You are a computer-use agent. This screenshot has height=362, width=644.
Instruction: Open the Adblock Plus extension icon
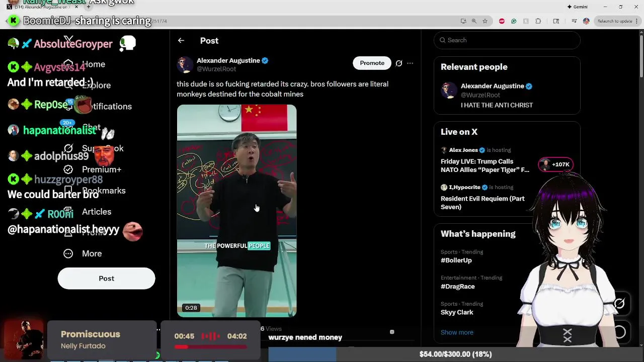pos(502,21)
